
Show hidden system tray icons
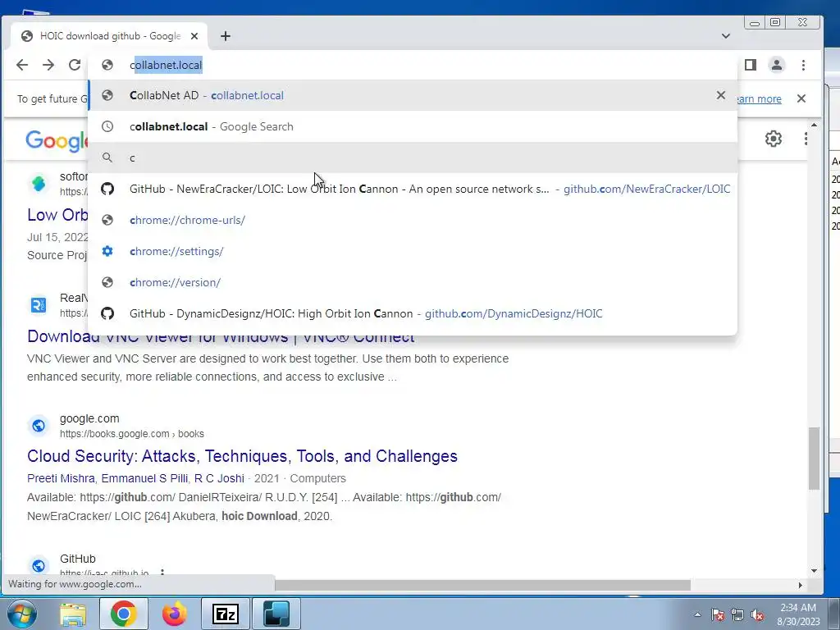697,615
